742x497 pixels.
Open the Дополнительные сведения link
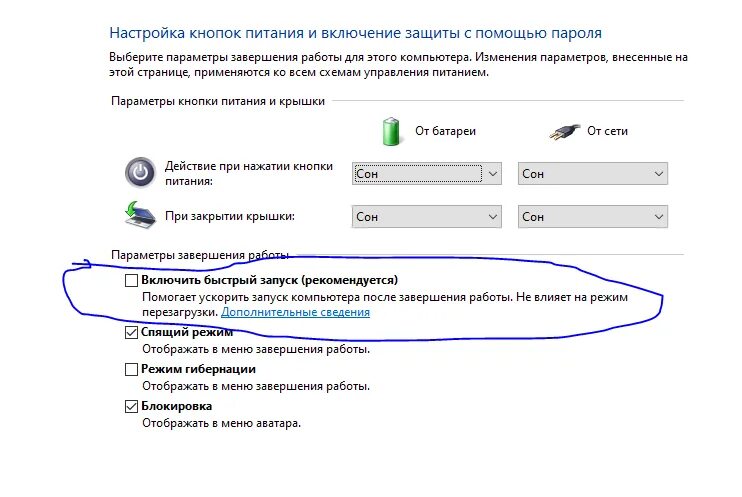tap(295, 312)
